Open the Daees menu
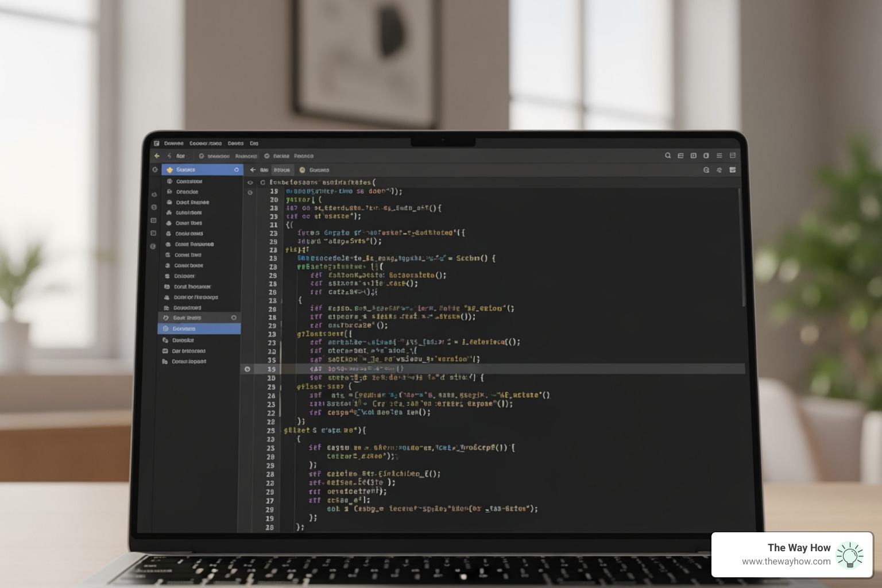 pos(235,144)
